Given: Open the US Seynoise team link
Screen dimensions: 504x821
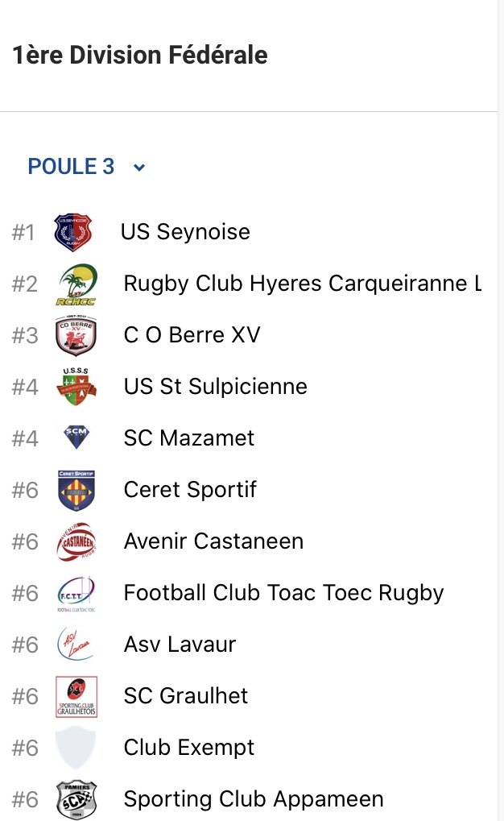Looking at the screenshot, I should (x=185, y=232).
